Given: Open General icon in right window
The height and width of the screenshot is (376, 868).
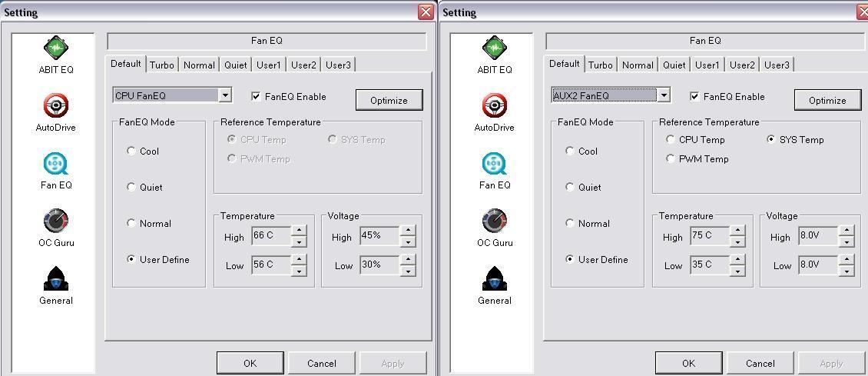Looking at the screenshot, I should tap(495, 278).
